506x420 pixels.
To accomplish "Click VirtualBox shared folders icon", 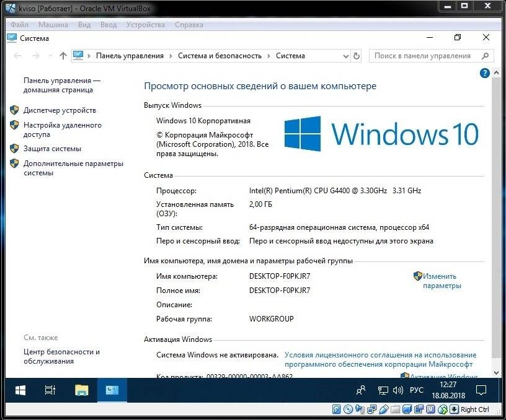I will (396, 409).
